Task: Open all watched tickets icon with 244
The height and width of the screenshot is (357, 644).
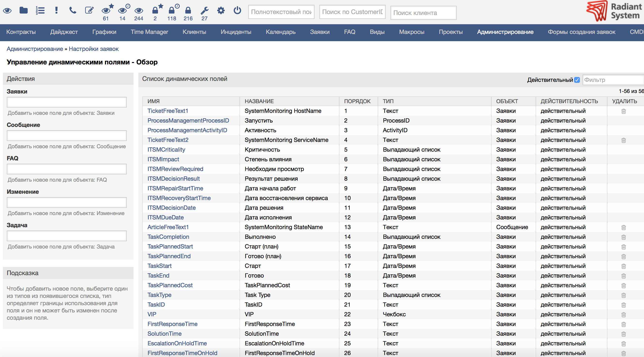Action: click(139, 14)
